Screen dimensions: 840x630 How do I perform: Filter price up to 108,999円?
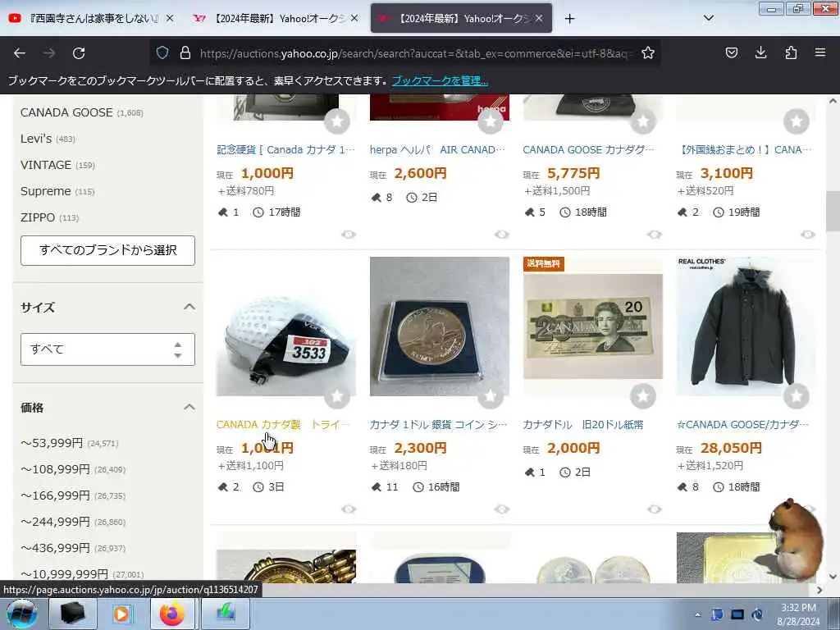(55, 469)
